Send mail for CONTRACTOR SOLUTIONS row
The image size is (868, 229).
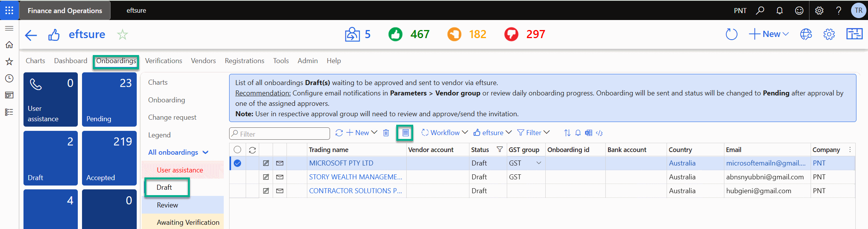pos(280,191)
